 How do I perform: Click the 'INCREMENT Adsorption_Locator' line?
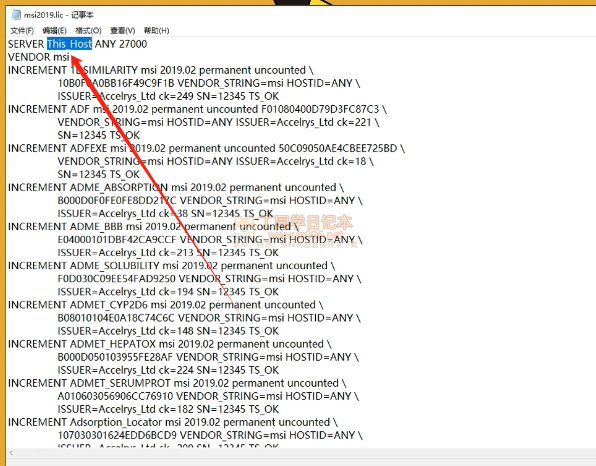[173, 422]
